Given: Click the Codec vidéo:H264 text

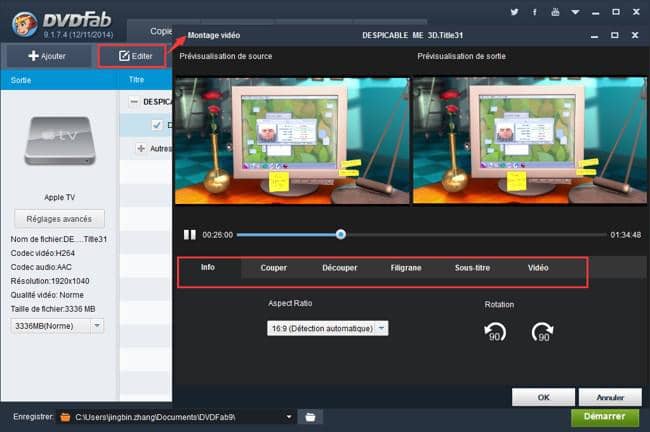Looking at the screenshot, I should 43,253.
